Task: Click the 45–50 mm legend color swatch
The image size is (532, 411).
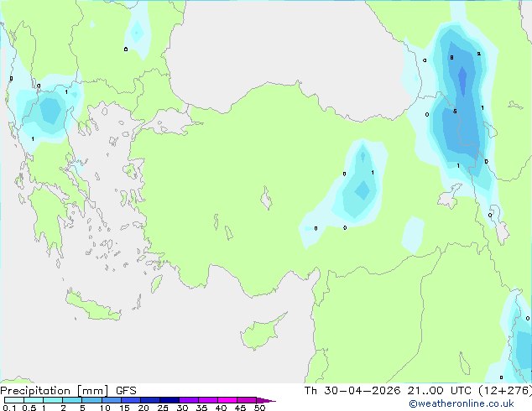Action: [x=247, y=400]
